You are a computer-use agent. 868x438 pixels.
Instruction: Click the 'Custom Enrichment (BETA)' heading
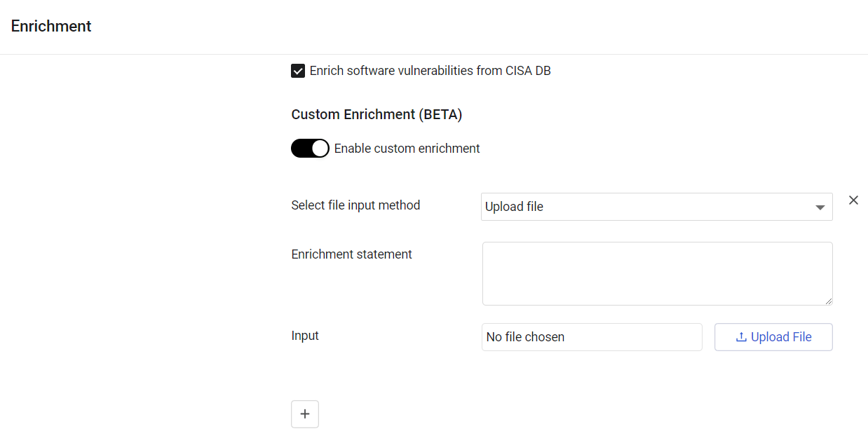377,115
